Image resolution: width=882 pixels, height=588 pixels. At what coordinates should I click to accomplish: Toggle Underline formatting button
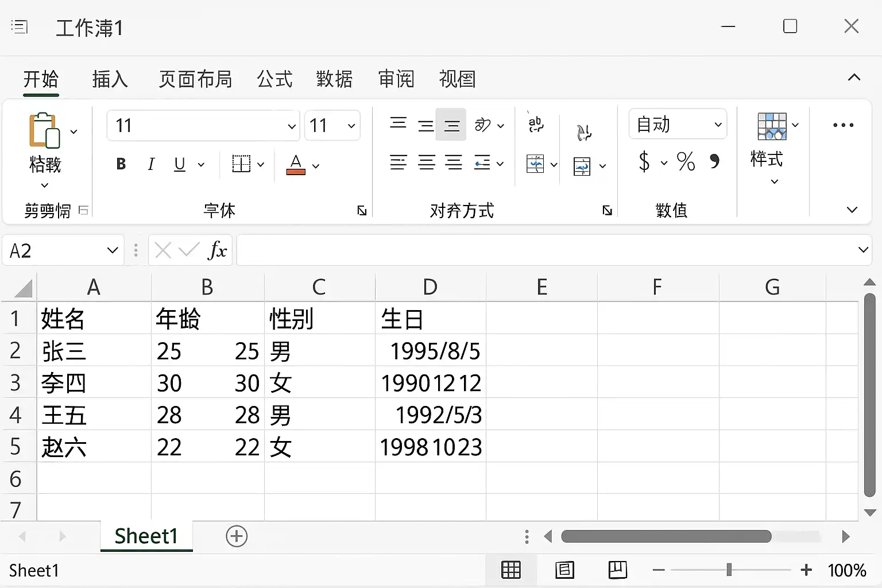[x=180, y=164]
